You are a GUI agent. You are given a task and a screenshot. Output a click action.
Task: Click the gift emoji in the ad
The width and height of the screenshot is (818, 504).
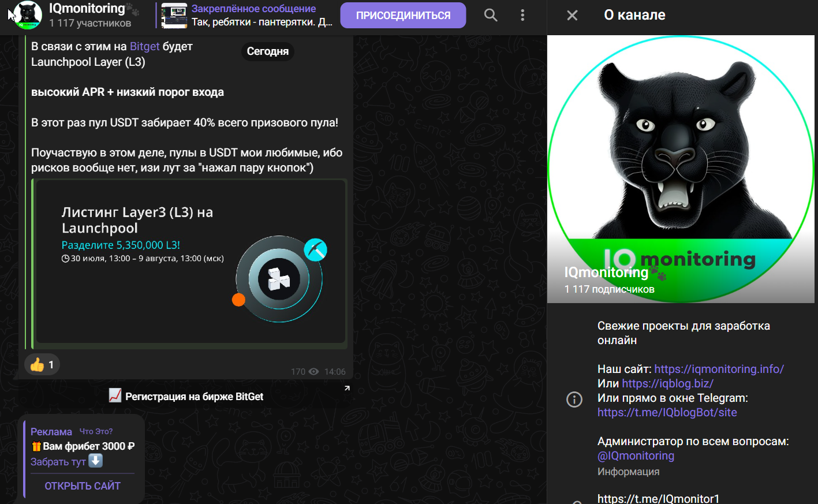coord(36,446)
